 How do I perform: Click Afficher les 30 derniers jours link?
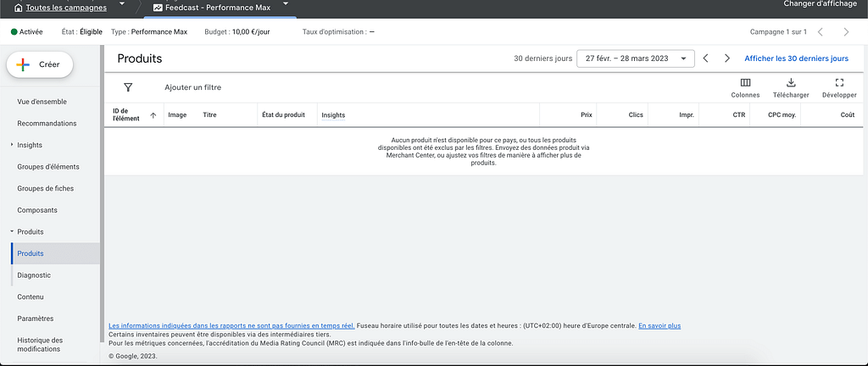pyautogui.click(x=796, y=58)
